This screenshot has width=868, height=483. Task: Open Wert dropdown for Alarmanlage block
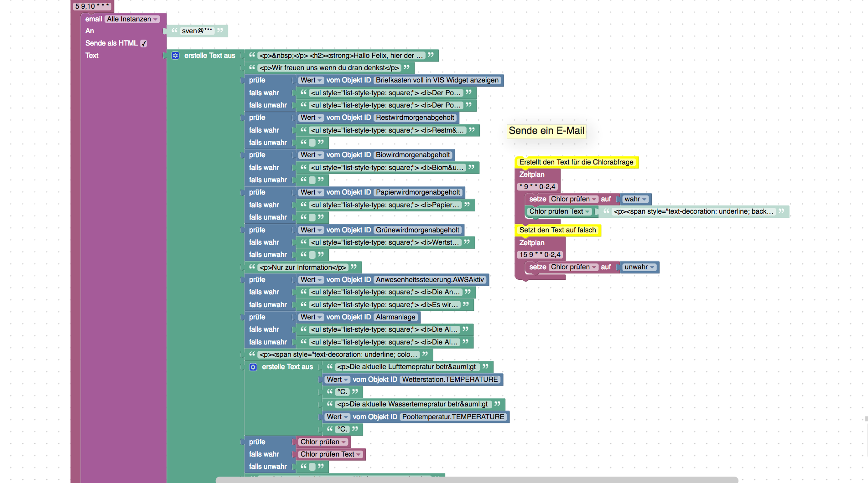pyautogui.click(x=311, y=317)
